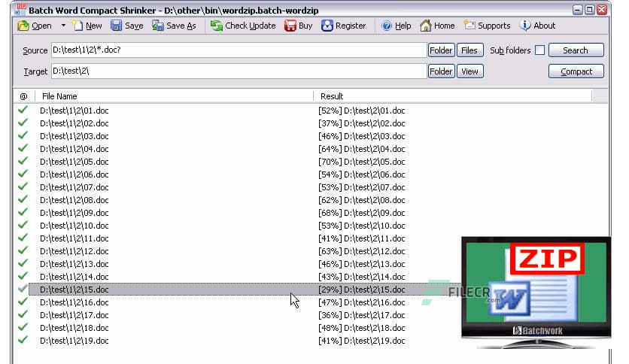
Task: Click result [48%] D:\test\2\18.doc
Action: 362,329
